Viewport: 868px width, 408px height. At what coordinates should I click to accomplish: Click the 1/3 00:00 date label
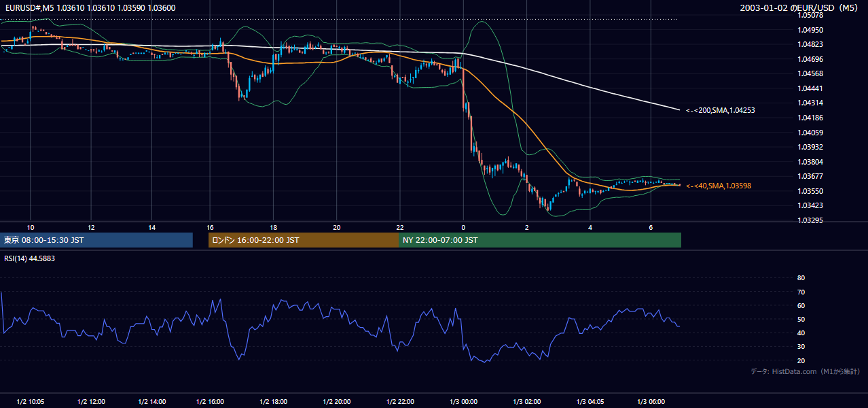[x=463, y=401]
